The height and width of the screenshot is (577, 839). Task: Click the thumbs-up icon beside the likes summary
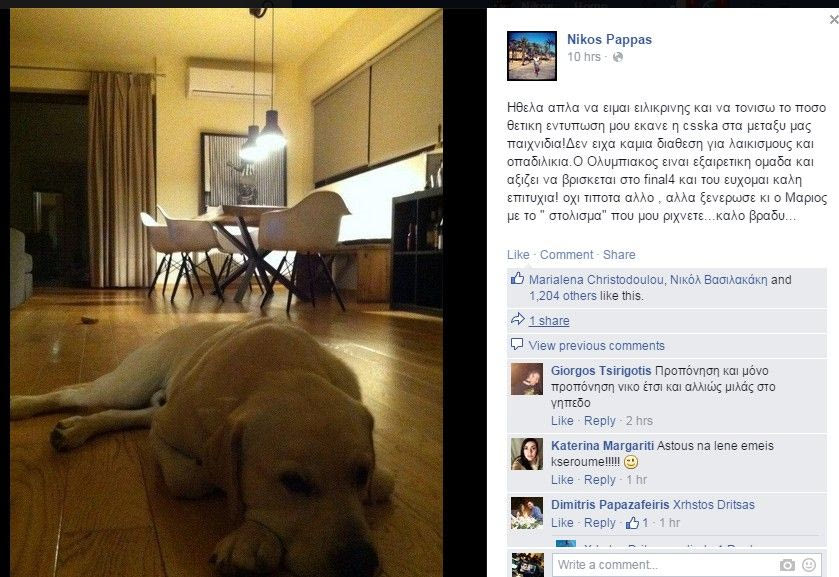point(517,278)
